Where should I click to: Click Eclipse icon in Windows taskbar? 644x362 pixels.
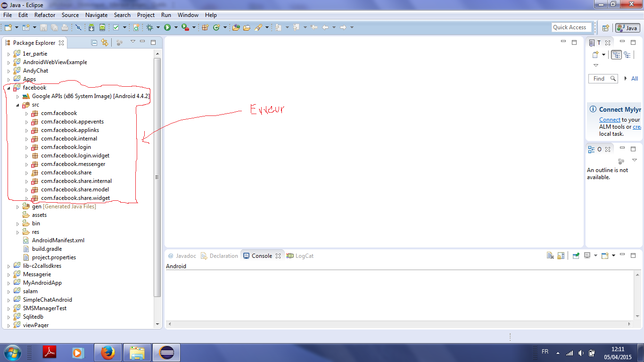tap(167, 352)
